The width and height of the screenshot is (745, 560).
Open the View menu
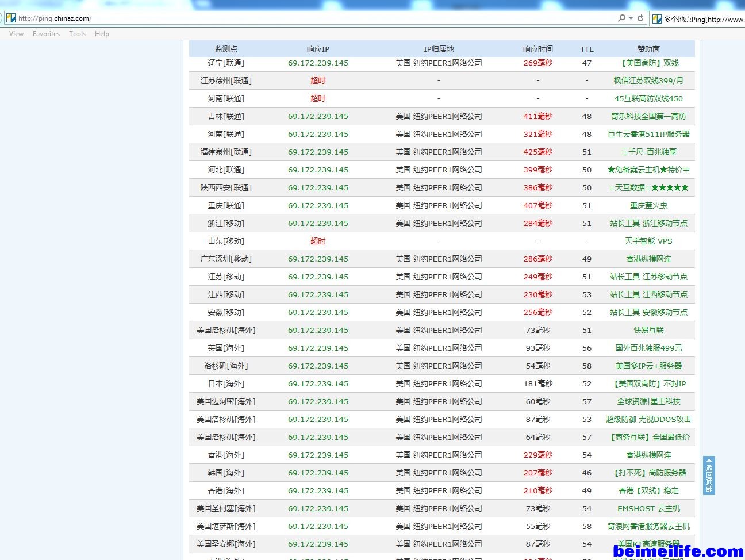[16, 34]
